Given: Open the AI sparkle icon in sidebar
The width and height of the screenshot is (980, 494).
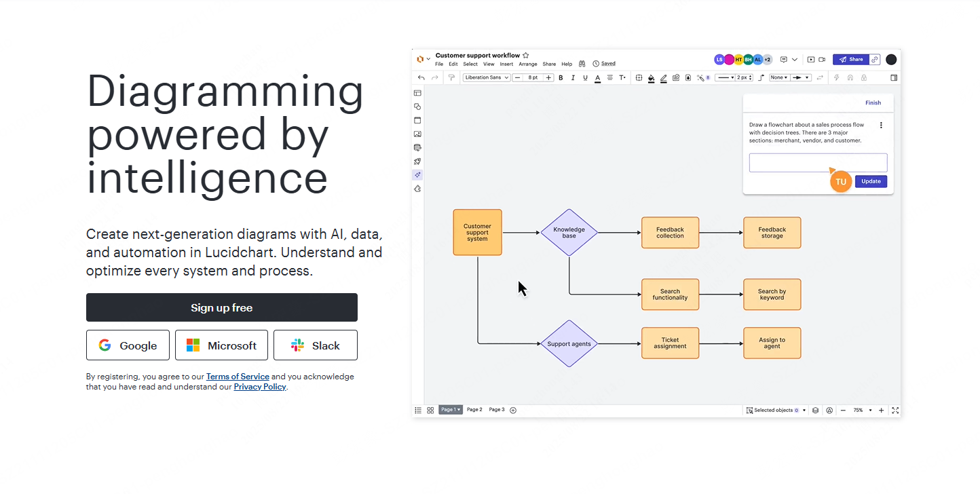Looking at the screenshot, I should point(417,175).
